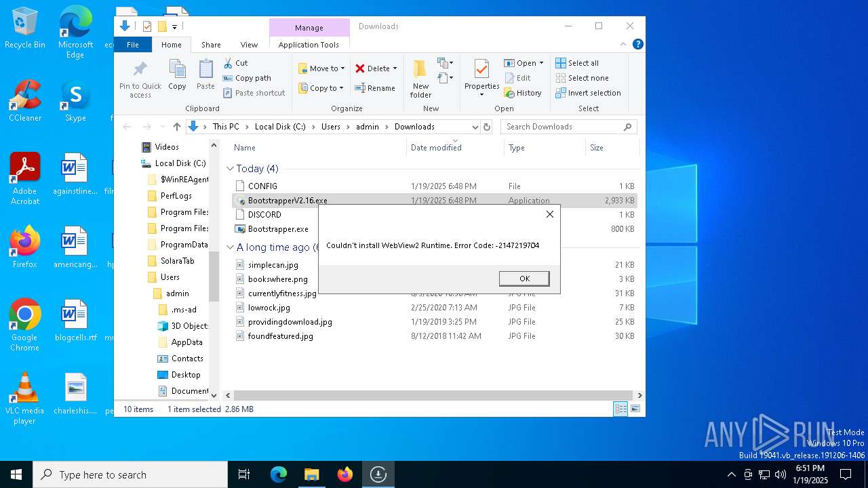Collapse the A long time ago group
Viewport: 868px width, 488px height.
(231, 247)
